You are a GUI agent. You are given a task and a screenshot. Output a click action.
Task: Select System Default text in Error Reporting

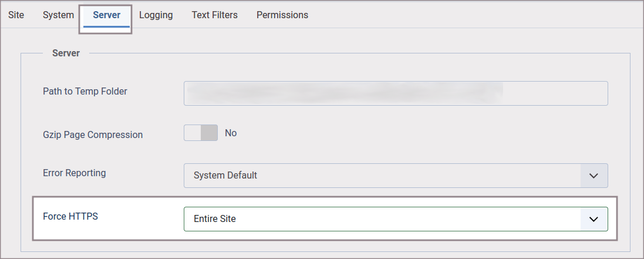[225, 175]
